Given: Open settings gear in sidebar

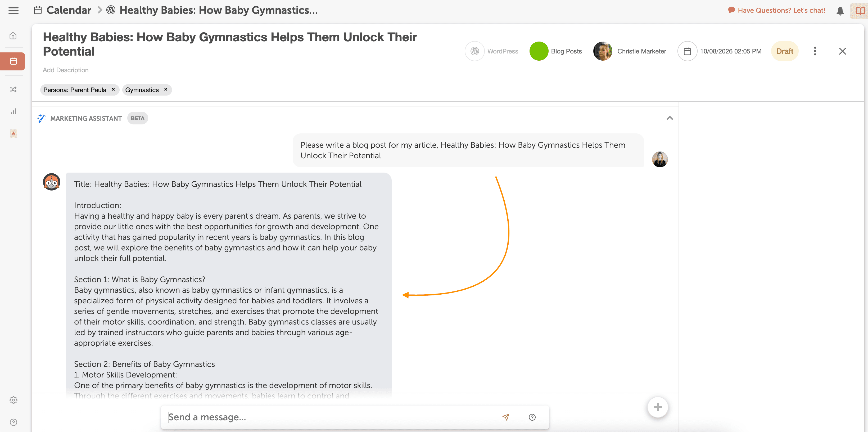Looking at the screenshot, I should (13, 400).
